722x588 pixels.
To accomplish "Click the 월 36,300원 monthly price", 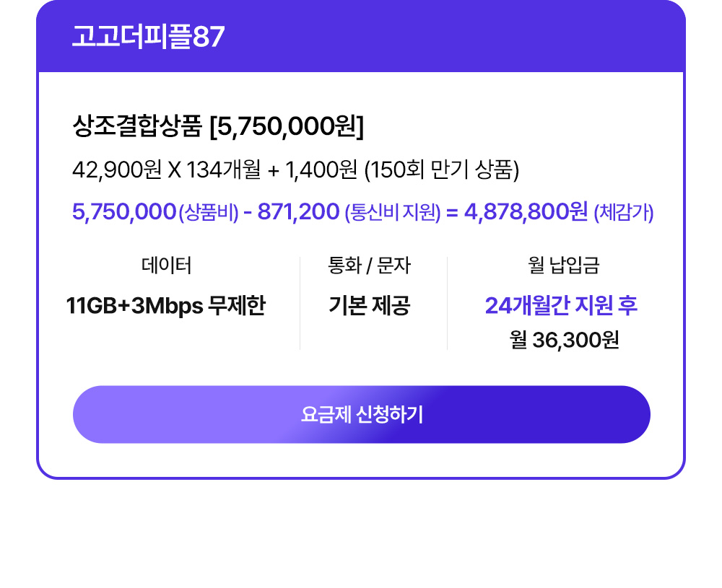I will [564, 341].
